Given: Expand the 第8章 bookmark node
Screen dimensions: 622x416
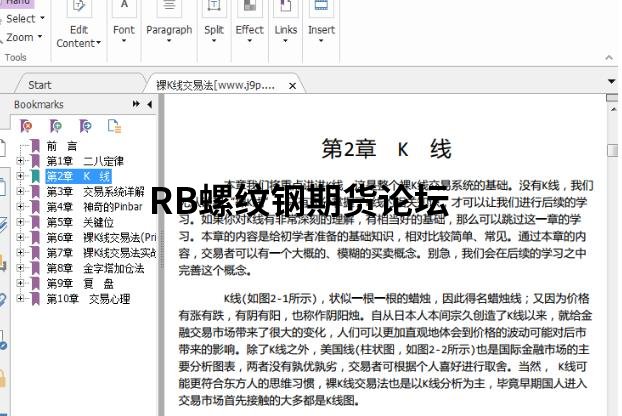Looking at the screenshot, I should tap(20, 268).
